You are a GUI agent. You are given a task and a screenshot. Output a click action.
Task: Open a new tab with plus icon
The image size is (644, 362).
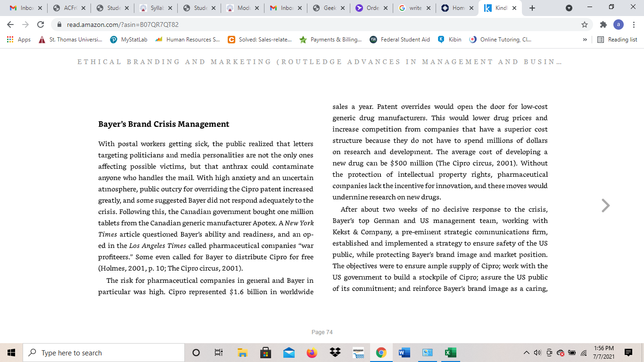[x=532, y=8]
